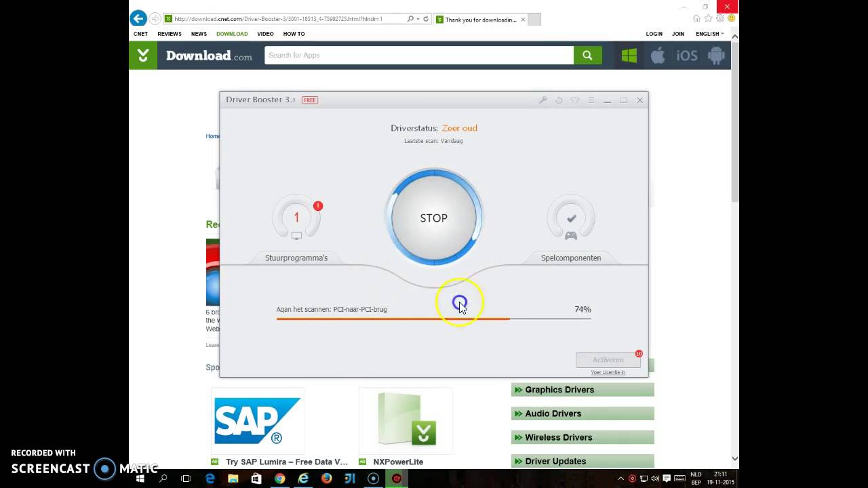Click the browser address bar URL field
The image size is (868, 488).
click(x=285, y=19)
